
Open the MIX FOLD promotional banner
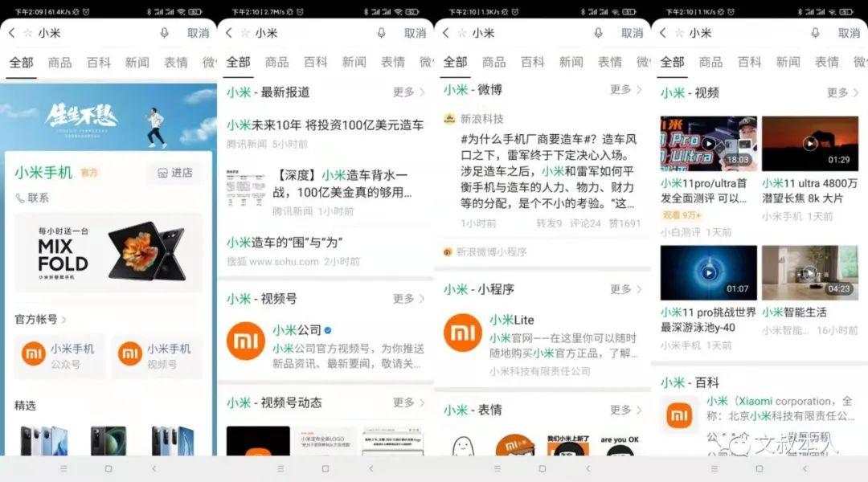coord(108,253)
